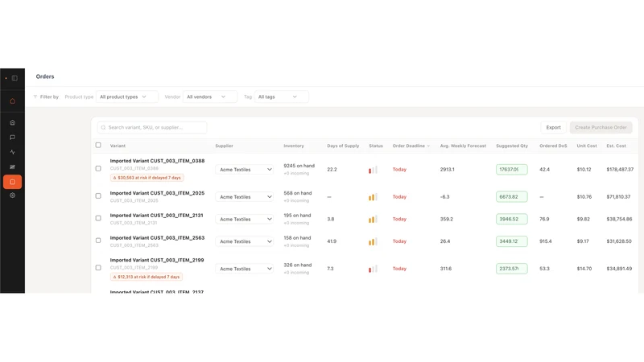This screenshot has height=362, width=644.
Task: Open Imported Variant CUST_003_ITEM_2199 title
Action: click(157, 260)
